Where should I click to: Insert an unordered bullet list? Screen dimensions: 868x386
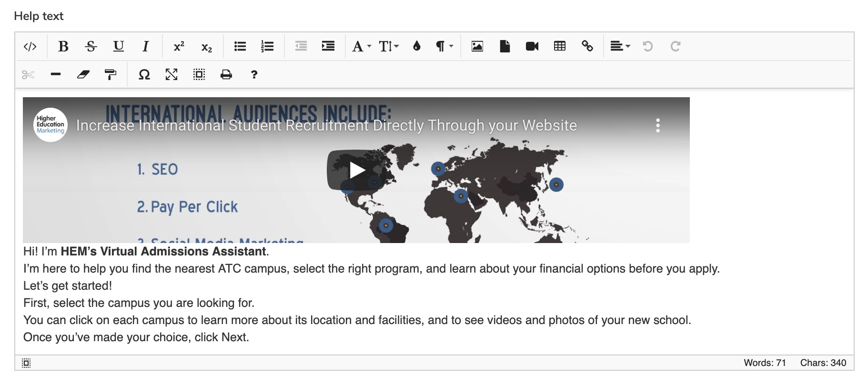coord(240,46)
